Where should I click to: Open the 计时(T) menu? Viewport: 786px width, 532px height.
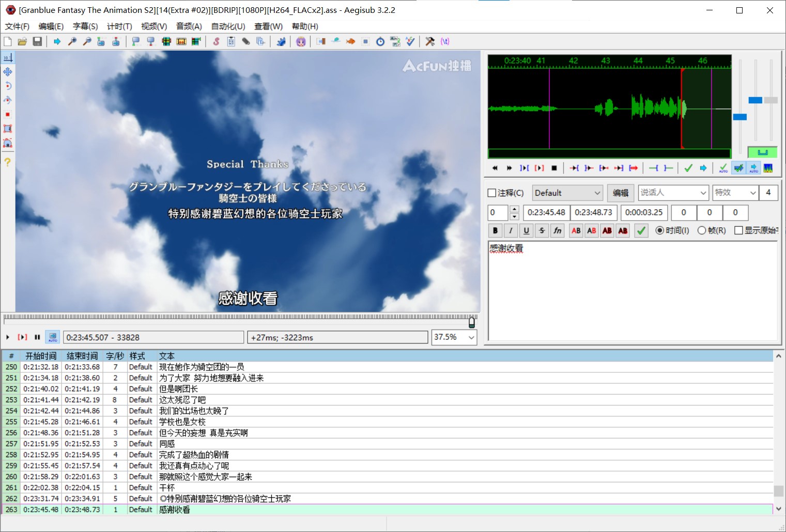point(119,26)
